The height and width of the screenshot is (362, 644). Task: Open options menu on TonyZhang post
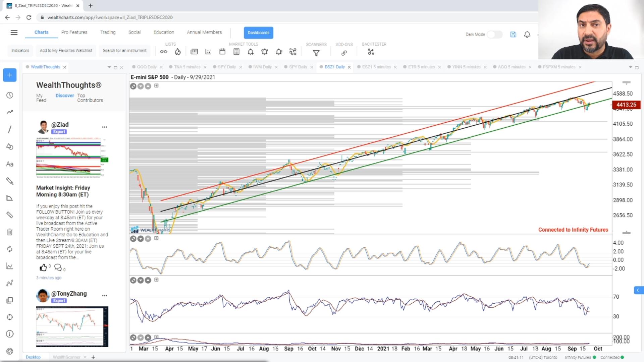105,296
